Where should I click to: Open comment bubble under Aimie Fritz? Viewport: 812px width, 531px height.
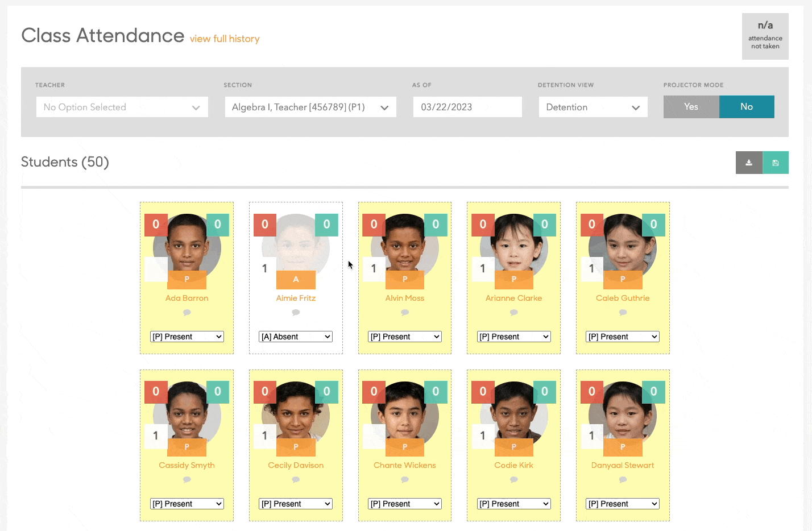point(296,313)
